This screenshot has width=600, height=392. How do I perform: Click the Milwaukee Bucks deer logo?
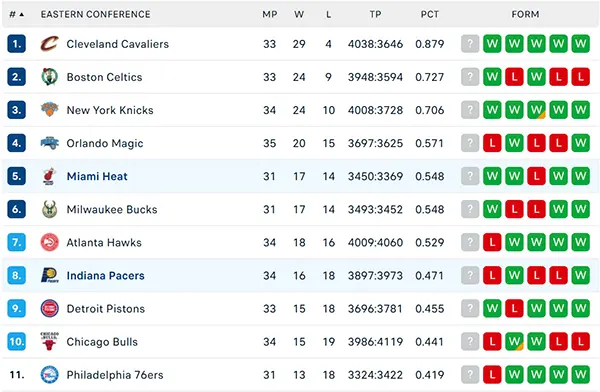point(49,209)
